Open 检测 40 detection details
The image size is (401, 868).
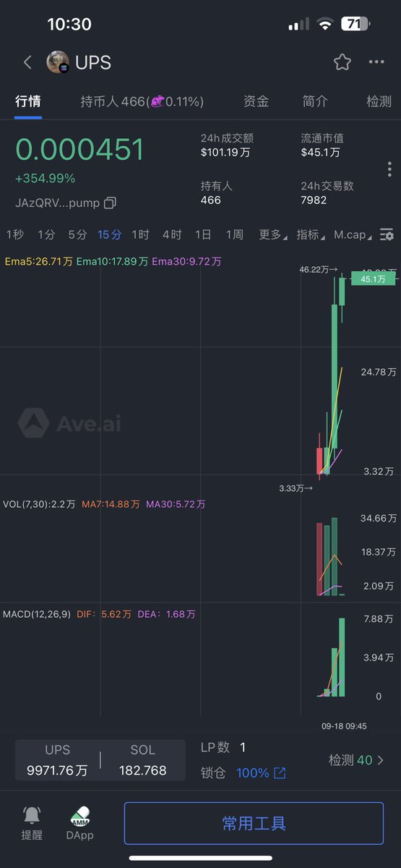click(x=356, y=760)
